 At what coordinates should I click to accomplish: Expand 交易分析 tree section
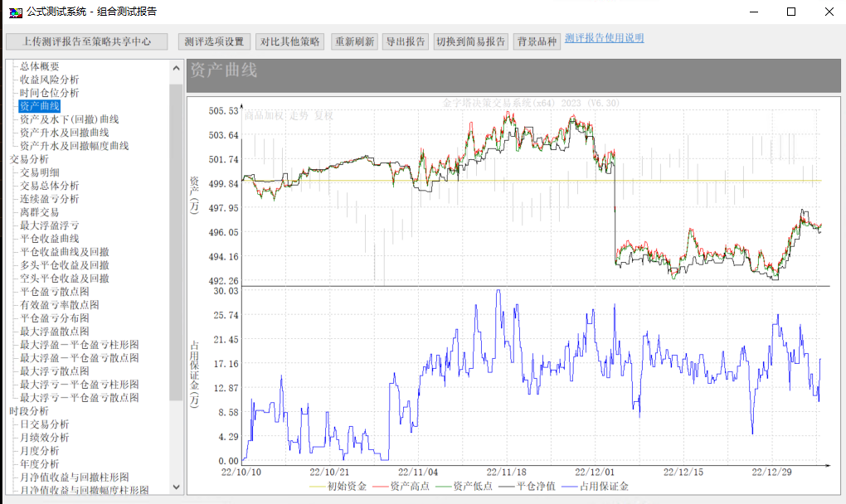coord(29,159)
